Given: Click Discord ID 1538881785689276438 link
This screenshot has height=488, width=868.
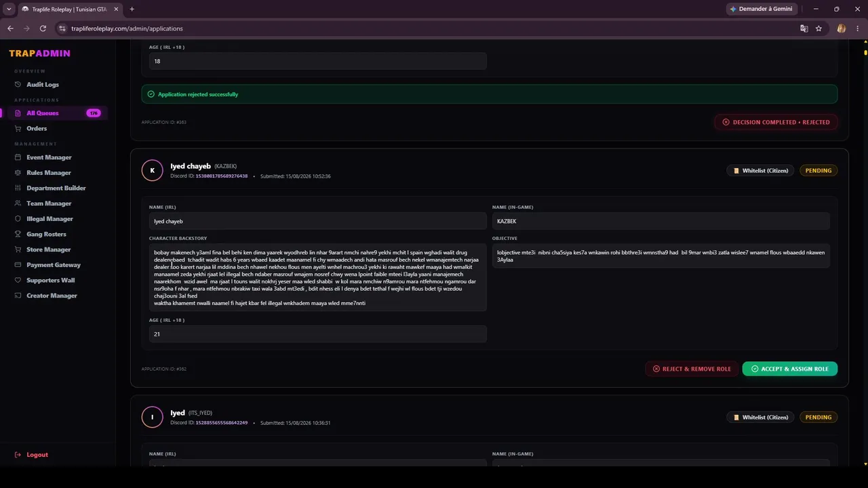Looking at the screenshot, I should coord(222,176).
